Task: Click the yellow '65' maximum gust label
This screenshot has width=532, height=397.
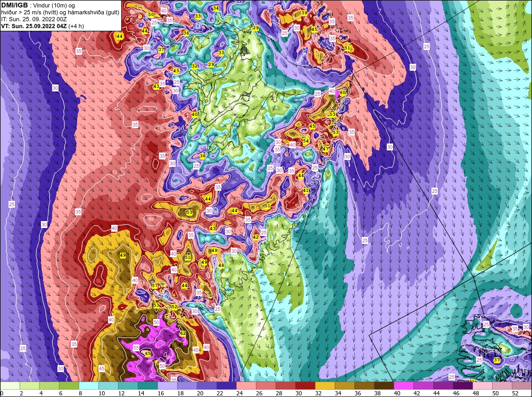Action: click(x=148, y=353)
